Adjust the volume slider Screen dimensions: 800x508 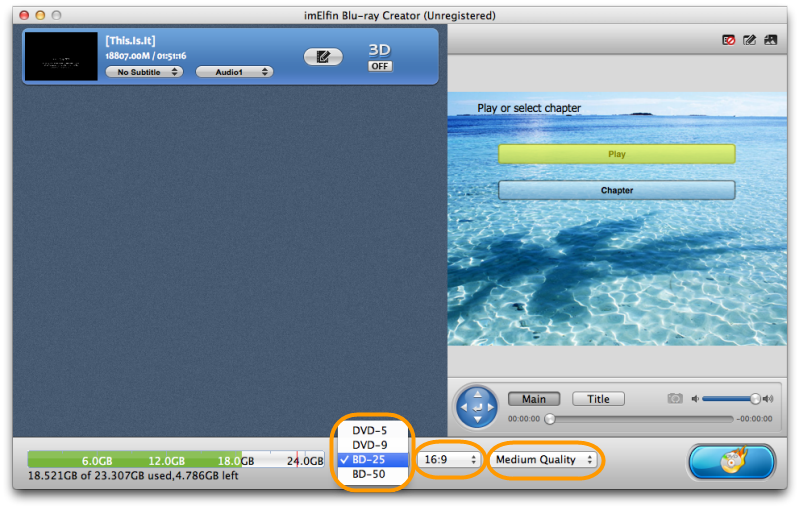coord(731,399)
